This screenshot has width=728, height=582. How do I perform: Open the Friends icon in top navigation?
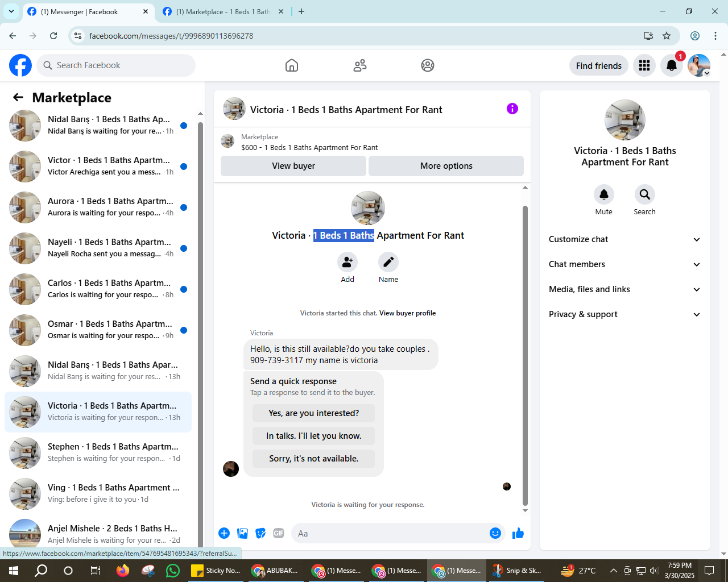coord(360,65)
